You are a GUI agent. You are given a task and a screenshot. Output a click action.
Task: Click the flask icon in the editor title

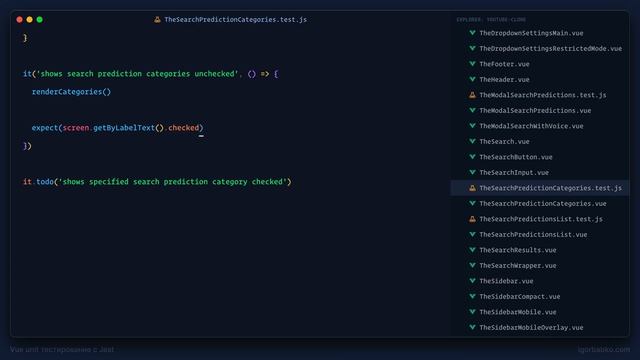[157, 19]
